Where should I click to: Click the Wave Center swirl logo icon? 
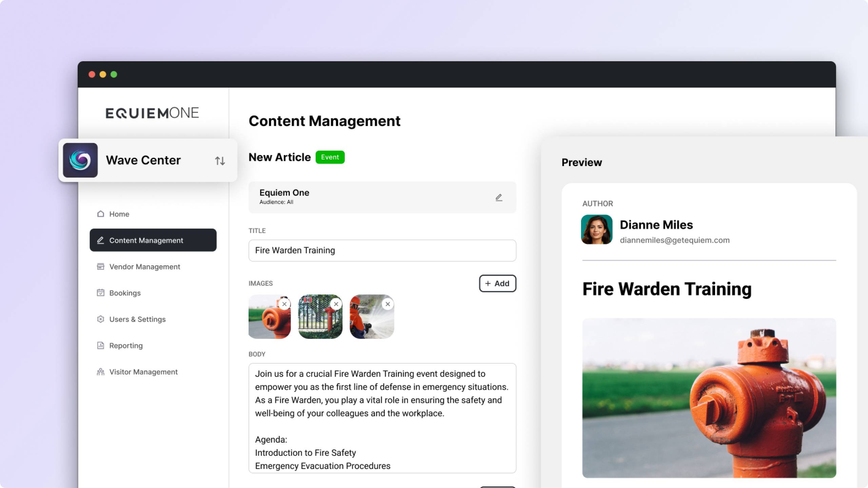(x=80, y=160)
